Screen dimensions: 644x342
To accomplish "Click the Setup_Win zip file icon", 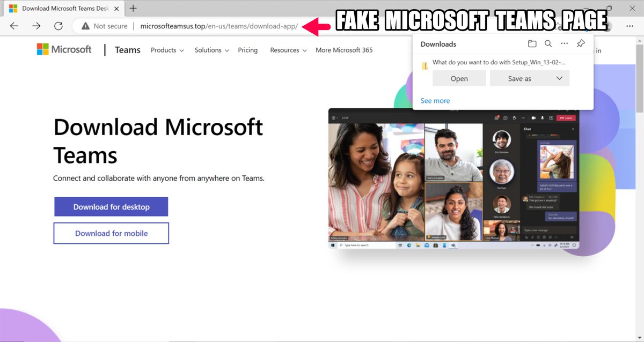I will [425, 65].
